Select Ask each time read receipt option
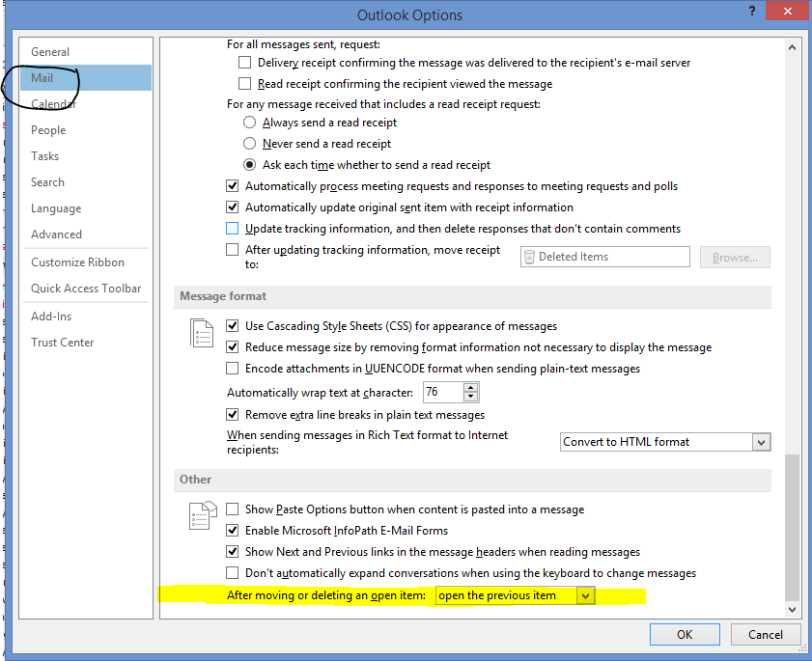Viewport: 812px width, 661px height. [x=250, y=165]
